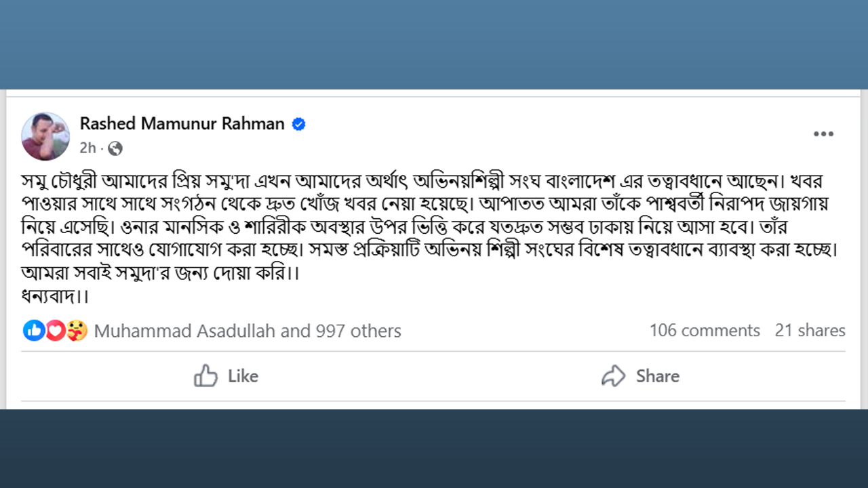Click the thumbs-up outline icon beside Like
Screen dimensions: 868x488
[205, 375]
